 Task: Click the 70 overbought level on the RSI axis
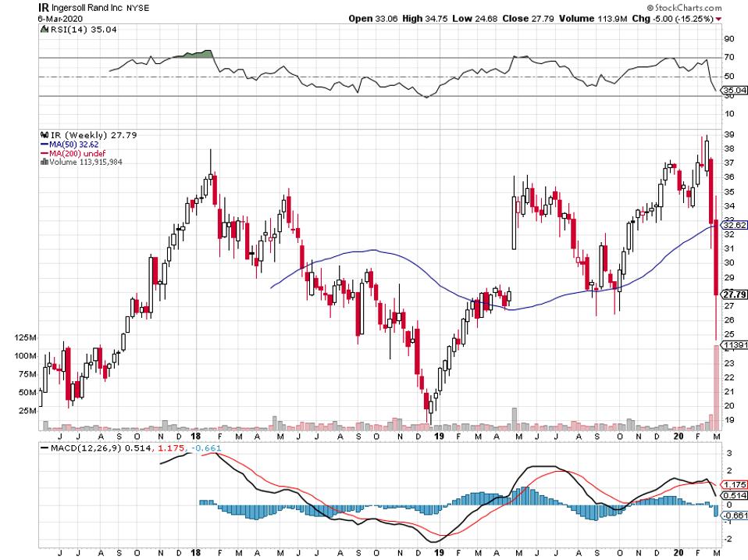point(729,57)
